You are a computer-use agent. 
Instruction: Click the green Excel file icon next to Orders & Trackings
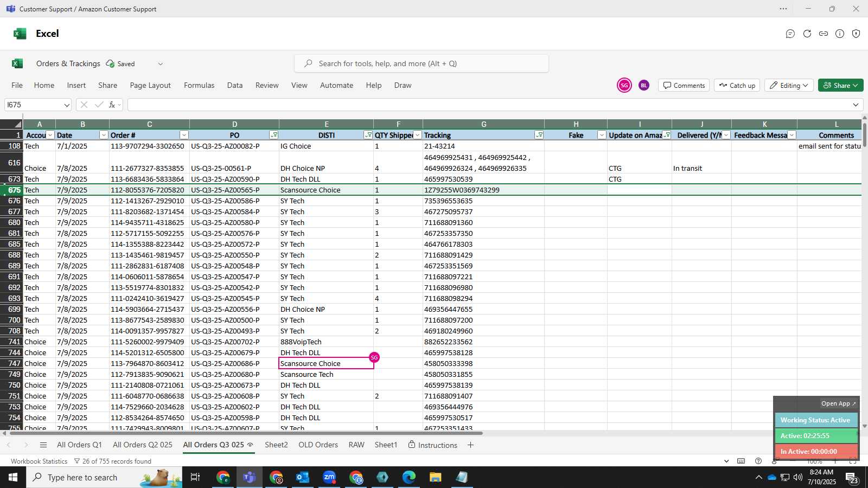pyautogui.click(x=17, y=63)
